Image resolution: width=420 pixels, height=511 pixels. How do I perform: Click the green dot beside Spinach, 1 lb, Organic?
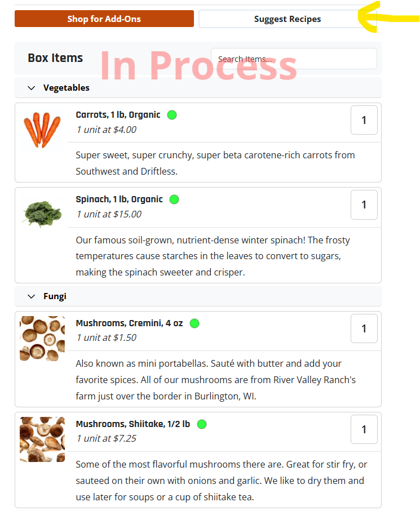(x=174, y=199)
